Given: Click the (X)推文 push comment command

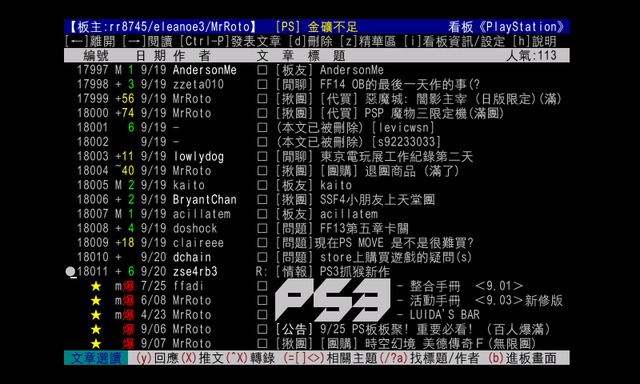Looking at the screenshot, I should pos(202,358).
